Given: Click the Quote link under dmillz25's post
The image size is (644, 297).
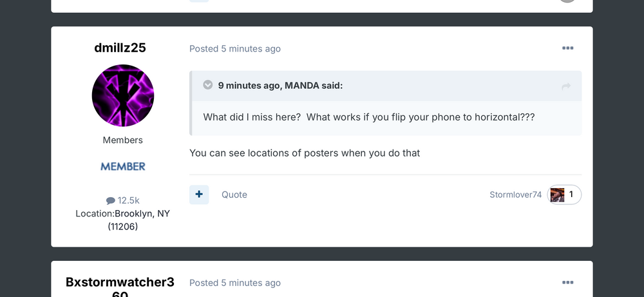Looking at the screenshot, I should [234, 195].
